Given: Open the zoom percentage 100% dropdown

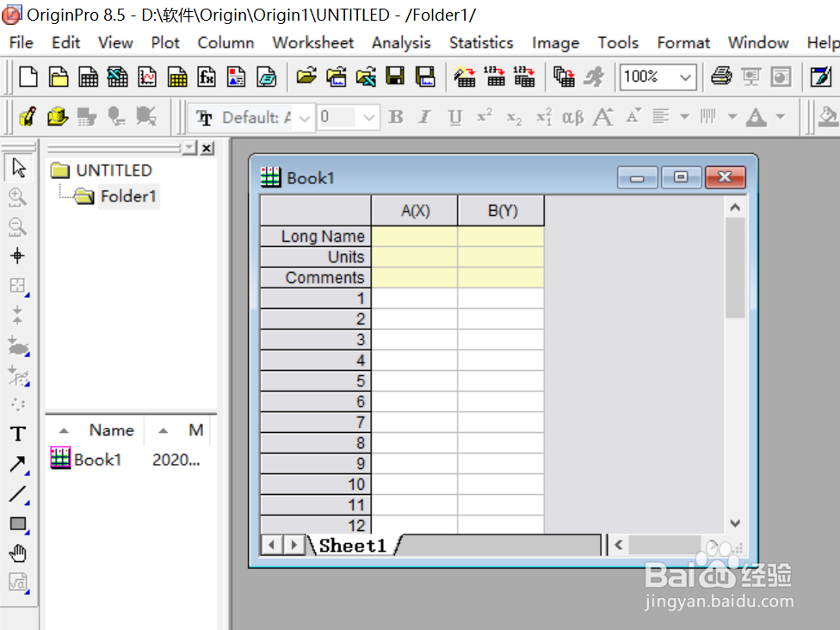Looking at the screenshot, I should pyautogui.click(x=685, y=77).
